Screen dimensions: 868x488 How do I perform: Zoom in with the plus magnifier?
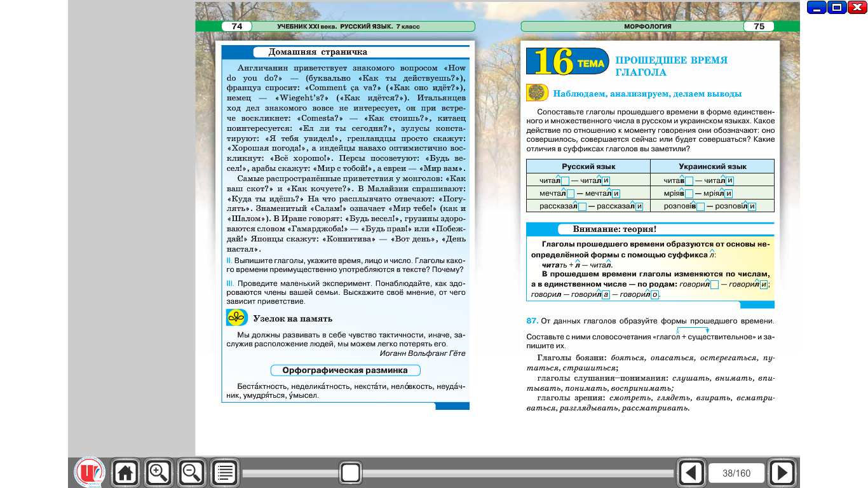(x=158, y=472)
